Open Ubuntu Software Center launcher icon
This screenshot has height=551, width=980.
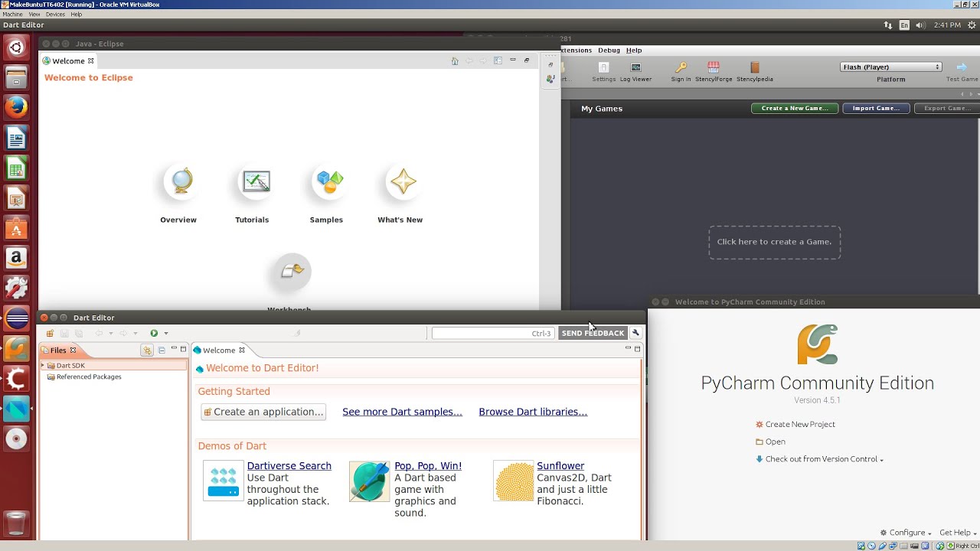[x=16, y=228]
